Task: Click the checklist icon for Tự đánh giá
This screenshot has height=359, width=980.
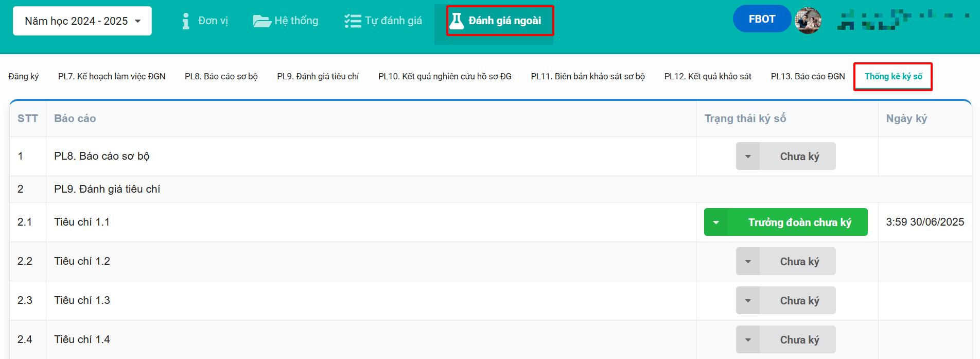Action: coord(353,21)
